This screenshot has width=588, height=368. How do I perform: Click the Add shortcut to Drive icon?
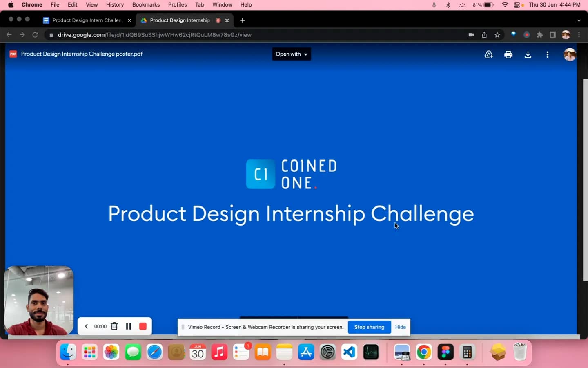(x=488, y=54)
